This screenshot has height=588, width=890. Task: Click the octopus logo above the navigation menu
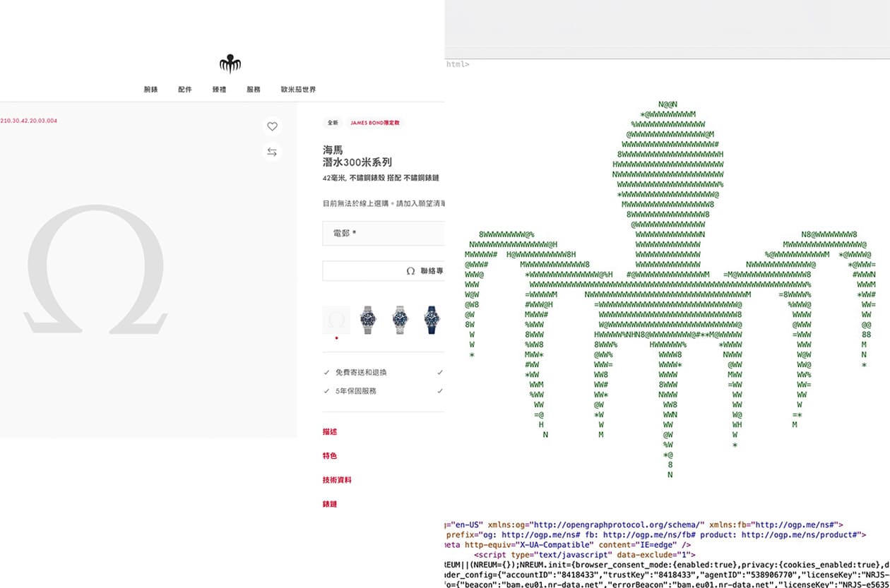tap(230, 64)
